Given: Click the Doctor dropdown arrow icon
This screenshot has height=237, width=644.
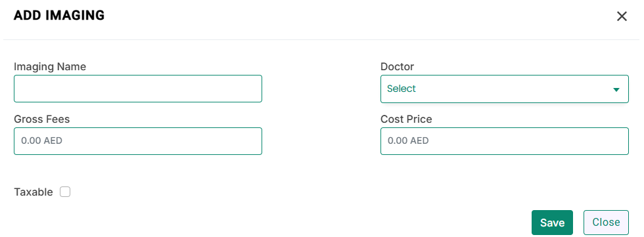Looking at the screenshot, I should (616, 89).
